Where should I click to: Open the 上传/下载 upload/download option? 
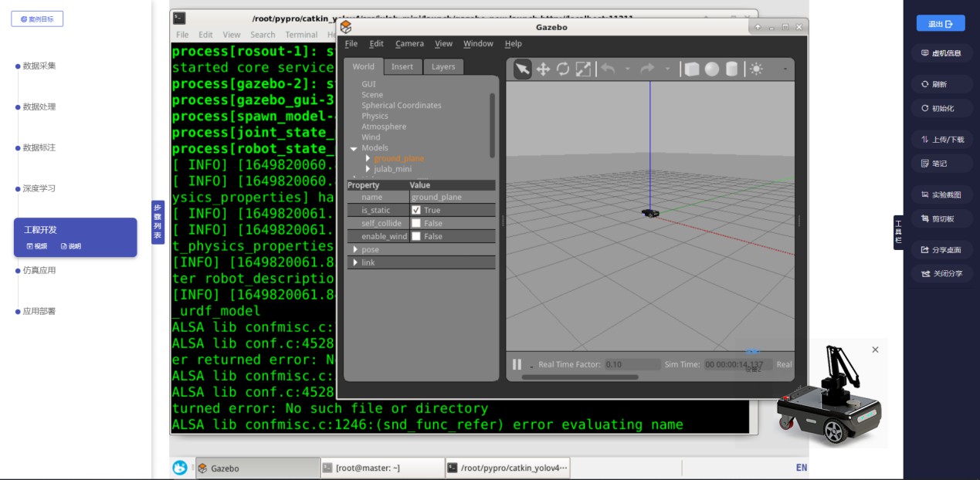[941, 140]
